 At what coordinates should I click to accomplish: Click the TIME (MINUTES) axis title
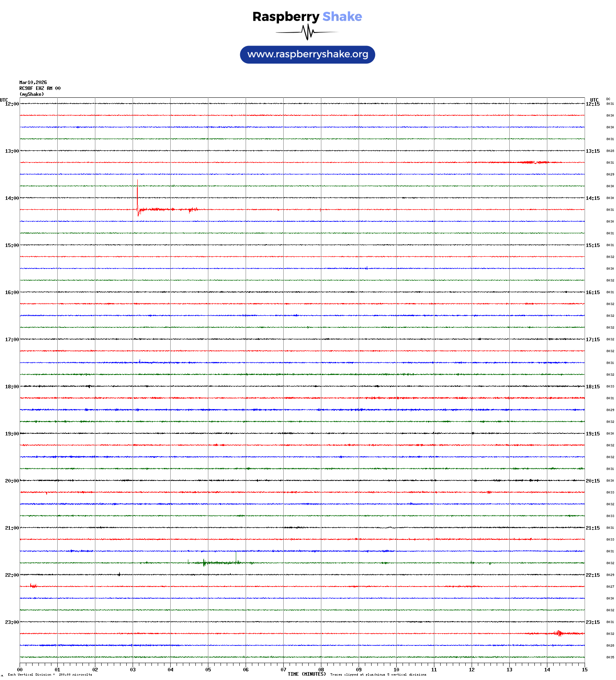[306, 674]
